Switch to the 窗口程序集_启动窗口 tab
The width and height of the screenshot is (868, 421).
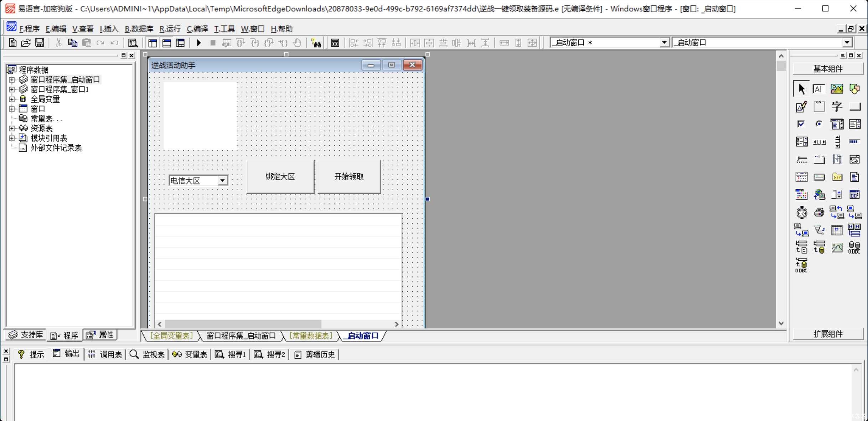(x=241, y=336)
